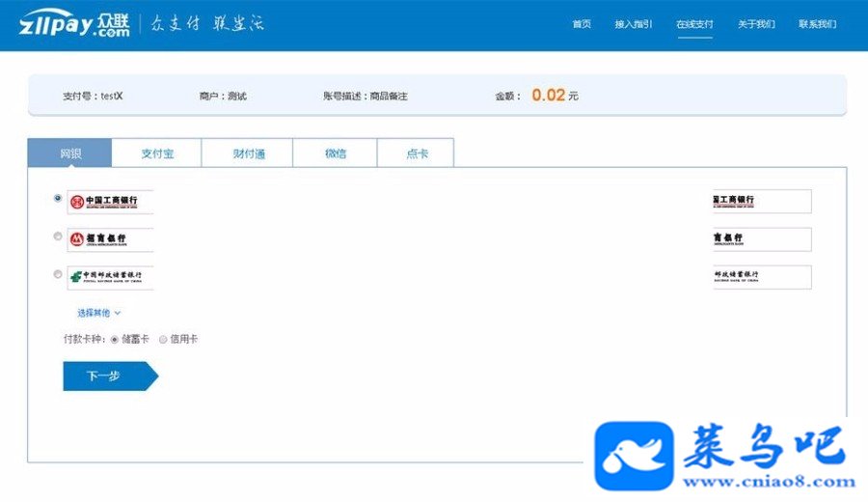Click the 下一步 next step button
The height and width of the screenshot is (502, 868).
pyautogui.click(x=110, y=376)
